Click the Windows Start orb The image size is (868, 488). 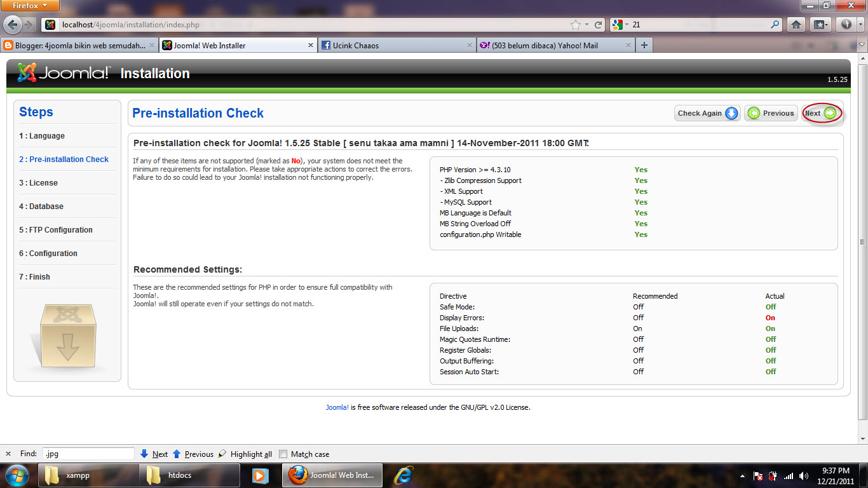tap(17, 475)
